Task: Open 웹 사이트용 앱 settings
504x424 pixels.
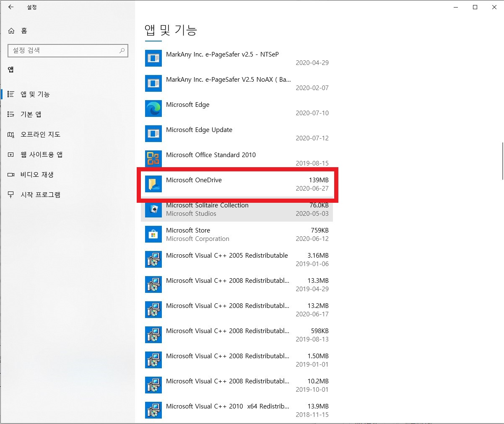Action: (x=67, y=155)
